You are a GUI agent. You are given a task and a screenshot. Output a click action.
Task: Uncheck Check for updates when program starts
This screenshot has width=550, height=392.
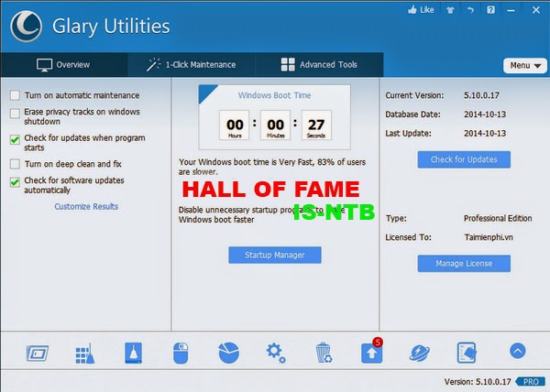15,140
